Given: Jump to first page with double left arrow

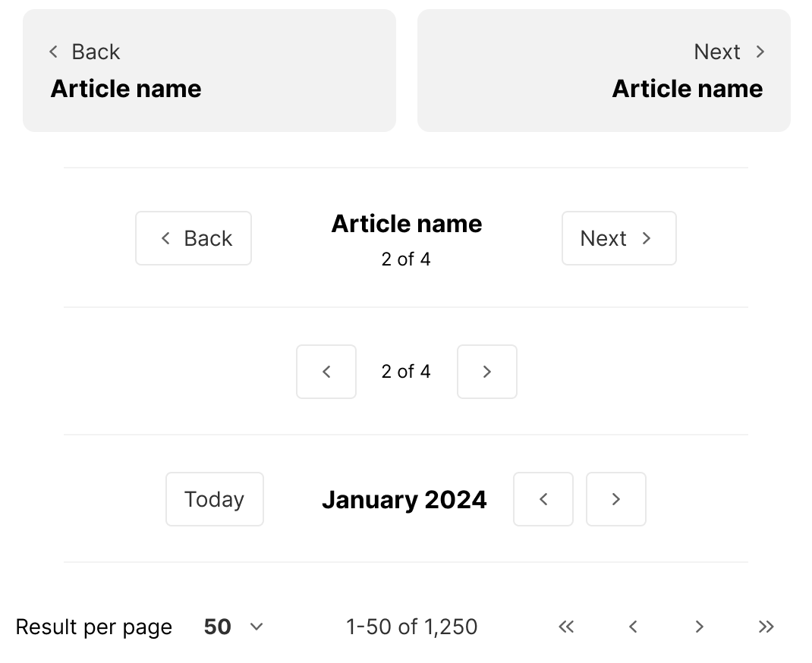Looking at the screenshot, I should 566,627.
